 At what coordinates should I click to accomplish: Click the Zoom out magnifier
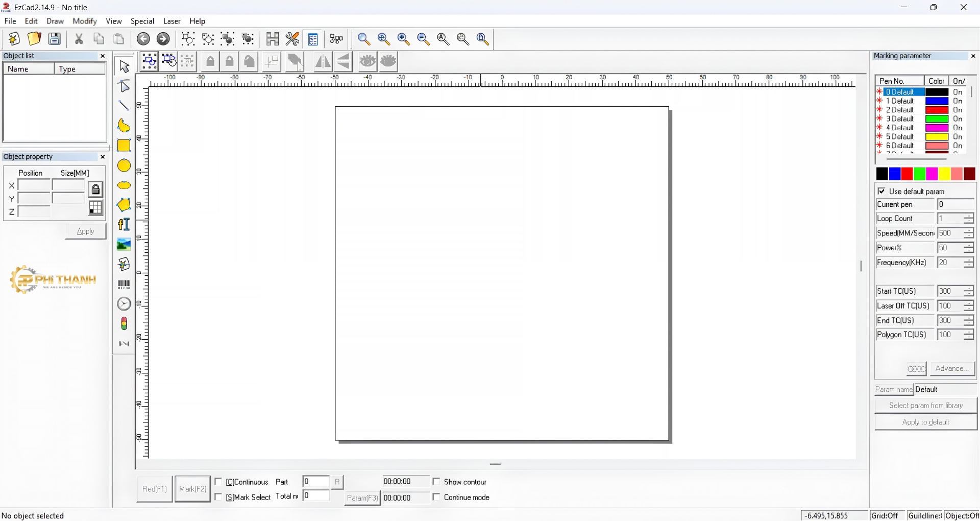point(424,39)
